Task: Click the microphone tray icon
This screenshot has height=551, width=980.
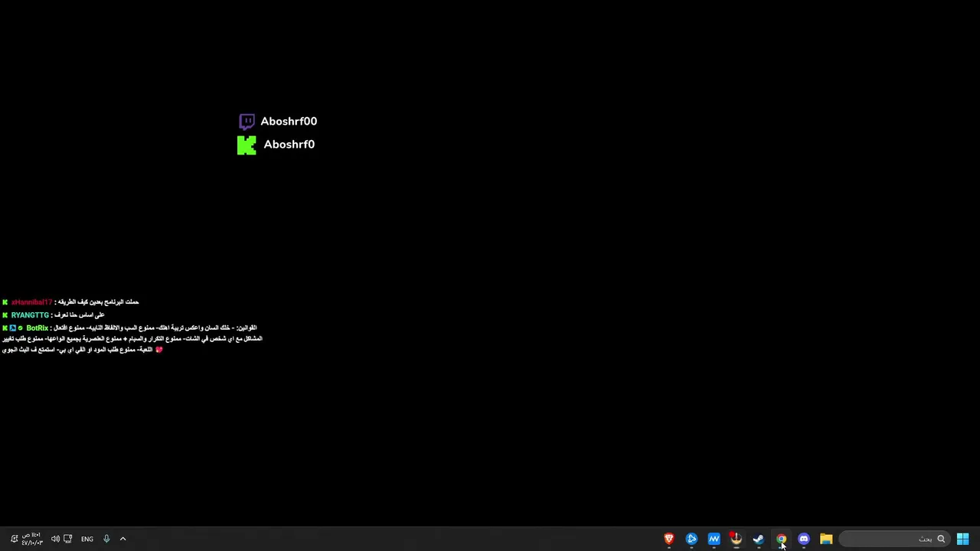Action: 106,539
